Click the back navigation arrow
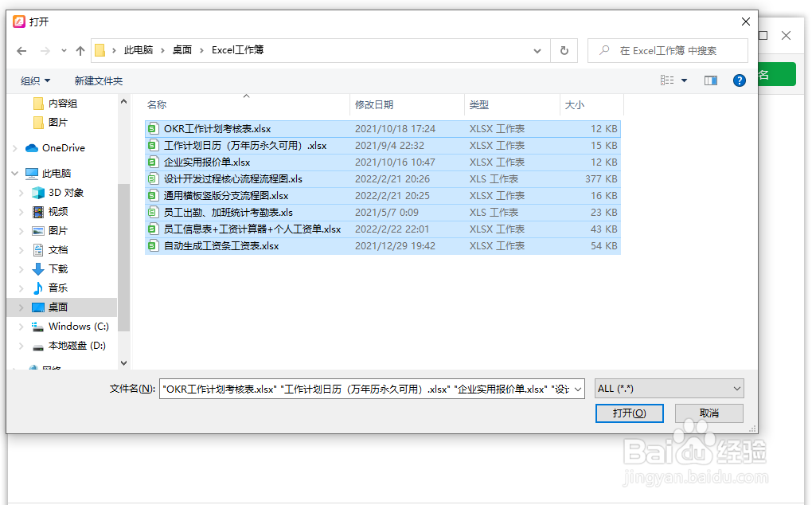The image size is (812, 505). (x=21, y=49)
